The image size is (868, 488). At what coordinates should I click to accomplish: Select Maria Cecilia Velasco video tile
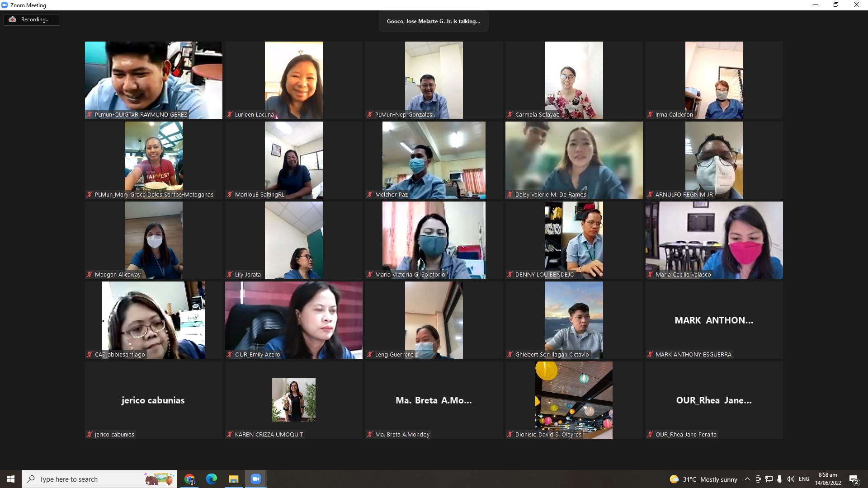[x=714, y=240]
